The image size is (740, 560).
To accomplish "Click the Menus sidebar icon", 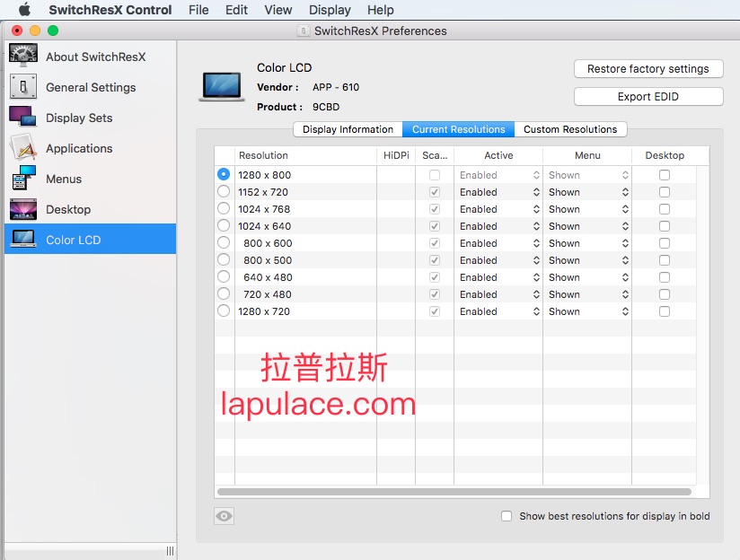I will (23, 178).
